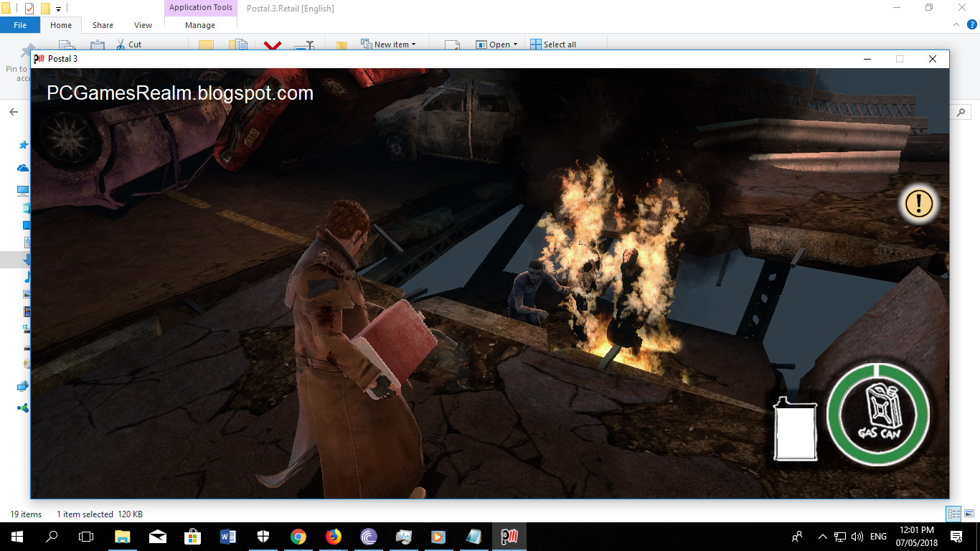This screenshot has height=551, width=980.
Task: Click the ENG language indicator
Action: pyautogui.click(x=879, y=537)
